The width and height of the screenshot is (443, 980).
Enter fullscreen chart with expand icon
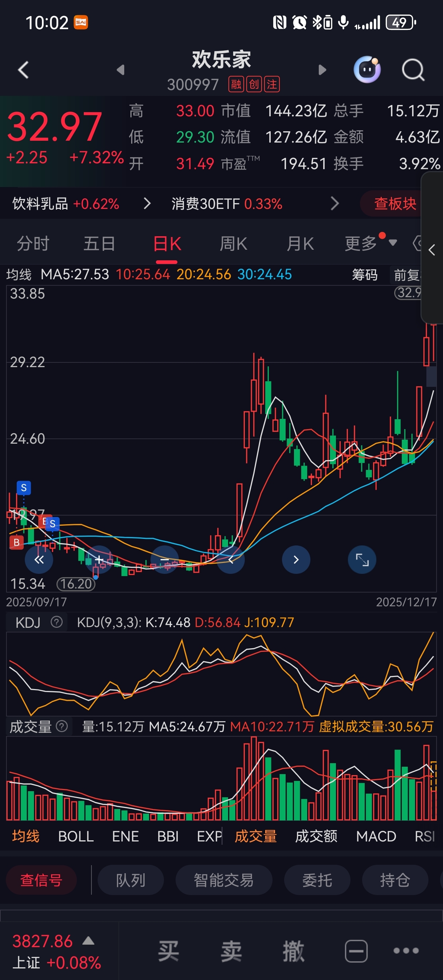pos(362,560)
